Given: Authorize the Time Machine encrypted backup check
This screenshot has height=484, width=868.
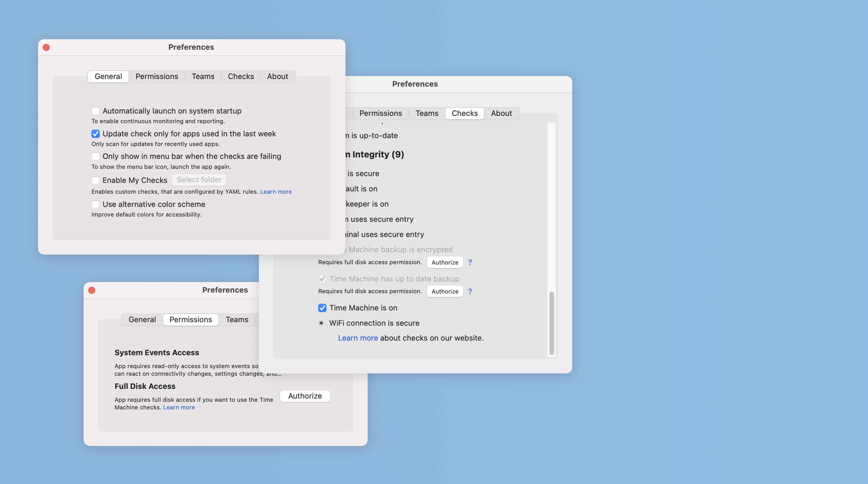Looking at the screenshot, I should (x=444, y=262).
